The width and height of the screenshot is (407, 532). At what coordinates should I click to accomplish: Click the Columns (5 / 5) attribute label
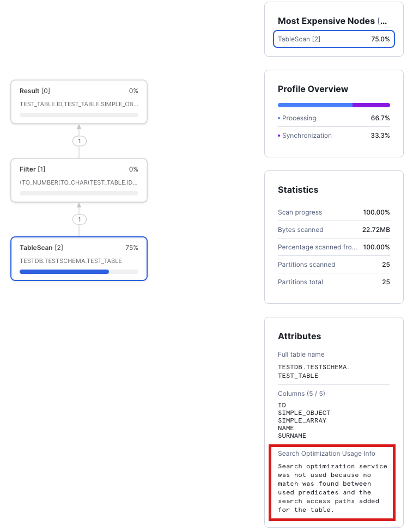click(301, 394)
